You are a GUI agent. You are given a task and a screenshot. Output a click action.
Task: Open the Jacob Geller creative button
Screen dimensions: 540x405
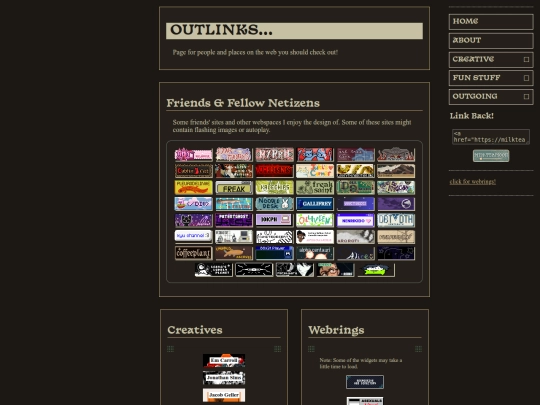pos(224,395)
